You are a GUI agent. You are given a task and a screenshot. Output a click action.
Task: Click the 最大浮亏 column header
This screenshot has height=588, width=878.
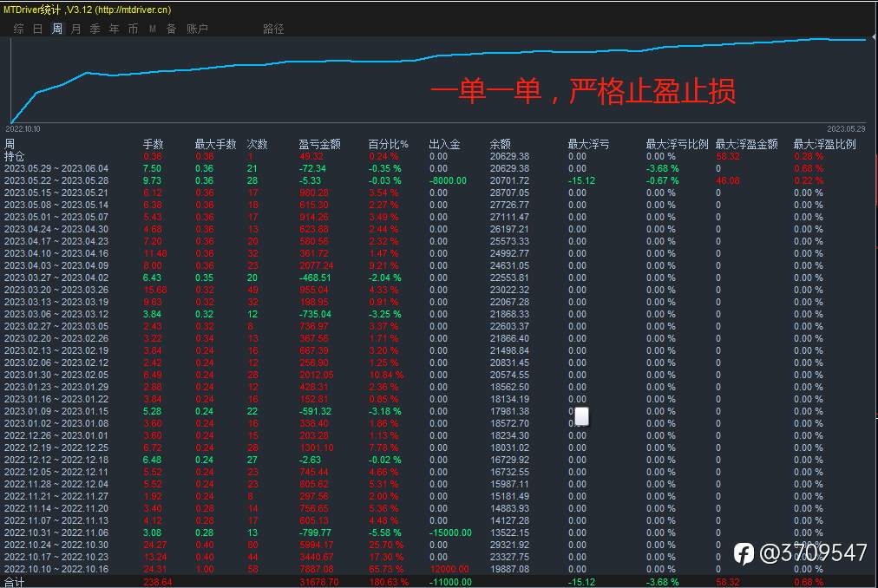click(588, 144)
